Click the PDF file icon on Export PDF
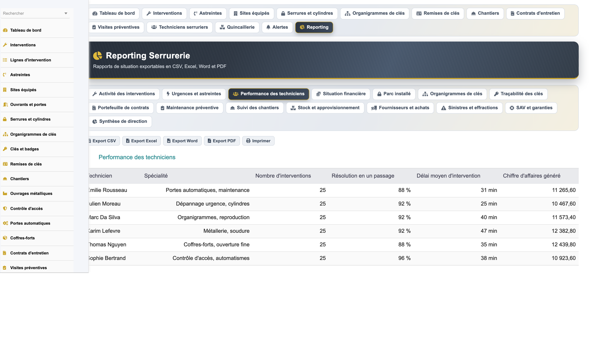589x364 pixels. [x=209, y=141]
